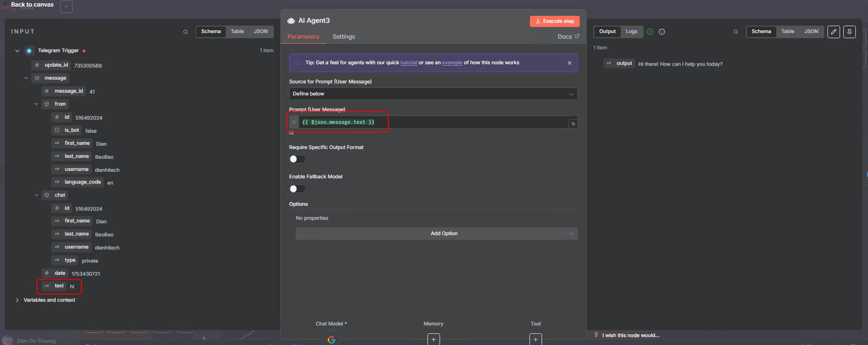Switch to the Settings tab
This screenshot has width=868, height=345.
343,37
